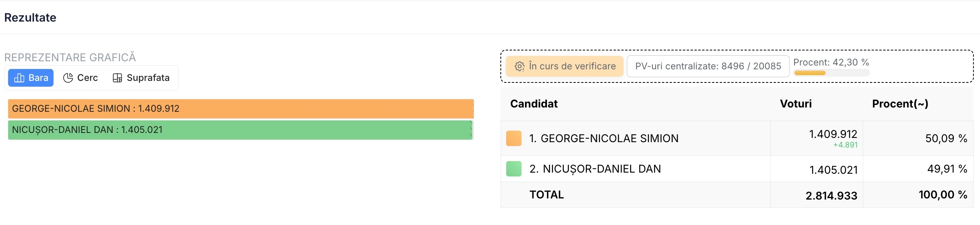The height and width of the screenshot is (225, 980).
Task: Click the Candidat column header
Action: pos(534,104)
